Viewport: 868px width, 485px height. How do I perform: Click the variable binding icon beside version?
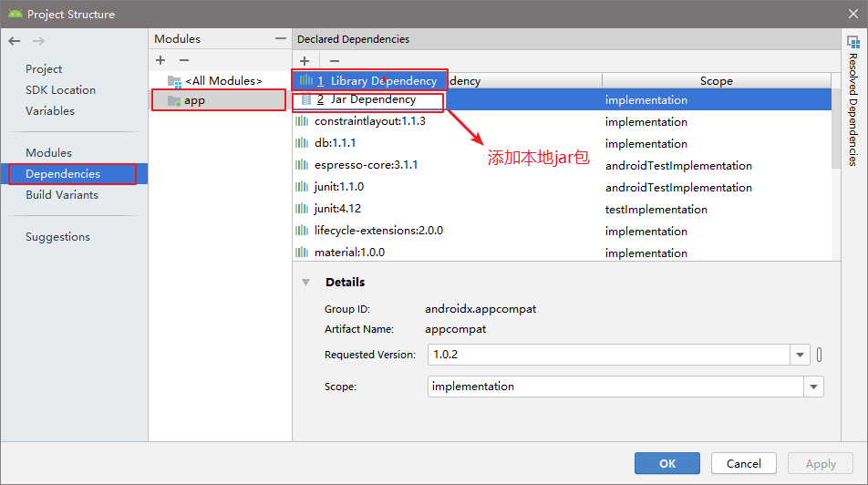click(x=820, y=355)
